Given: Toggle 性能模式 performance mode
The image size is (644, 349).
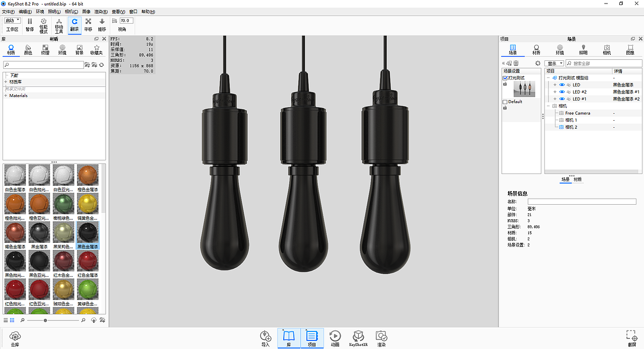Looking at the screenshot, I should pos(44,26).
